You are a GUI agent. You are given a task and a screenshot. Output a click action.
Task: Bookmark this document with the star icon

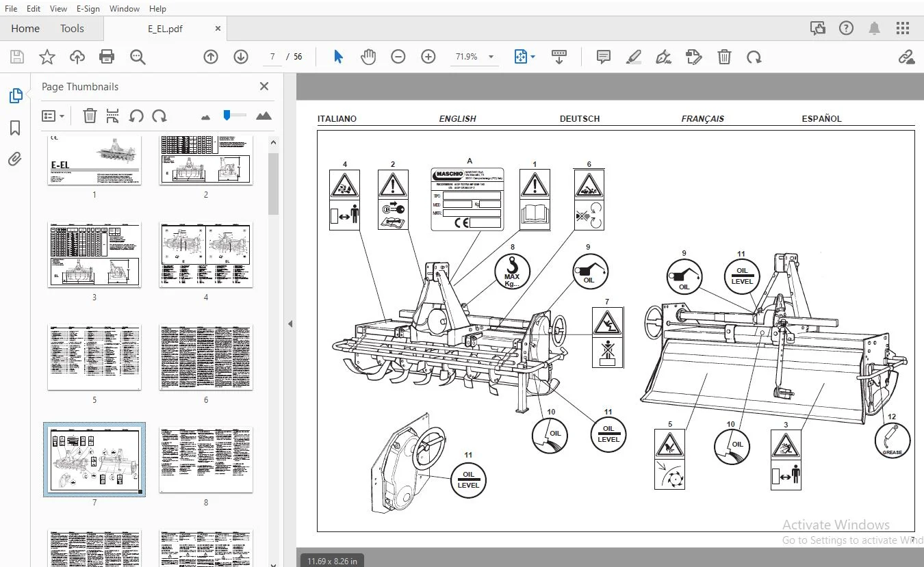[47, 57]
